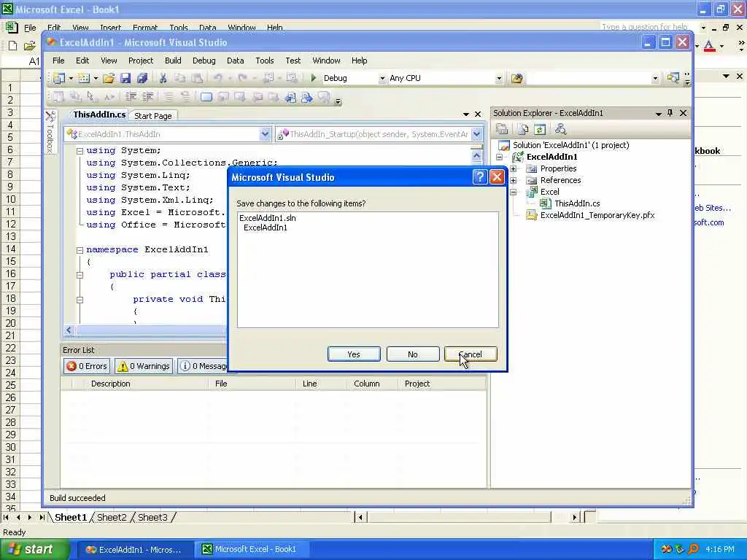Click No in save changes dialog
This screenshot has width=747, height=560.
413,354
